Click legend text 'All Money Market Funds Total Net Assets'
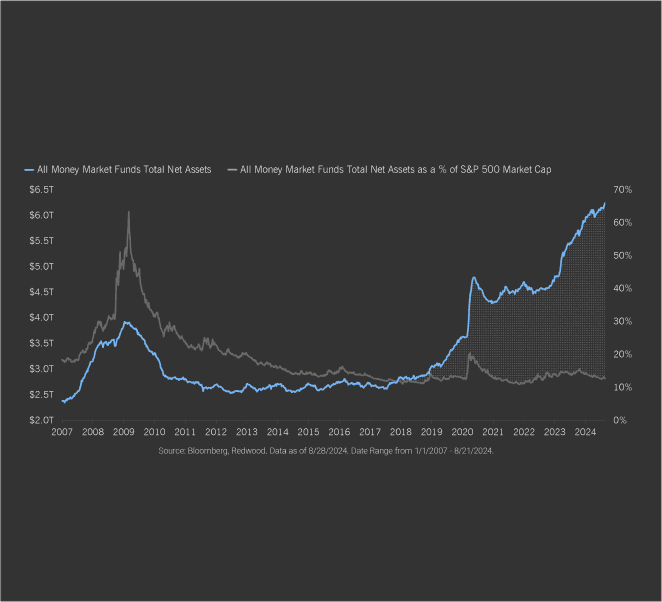The height and width of the screenshot is (602, 662). click(x=124, y=170)
